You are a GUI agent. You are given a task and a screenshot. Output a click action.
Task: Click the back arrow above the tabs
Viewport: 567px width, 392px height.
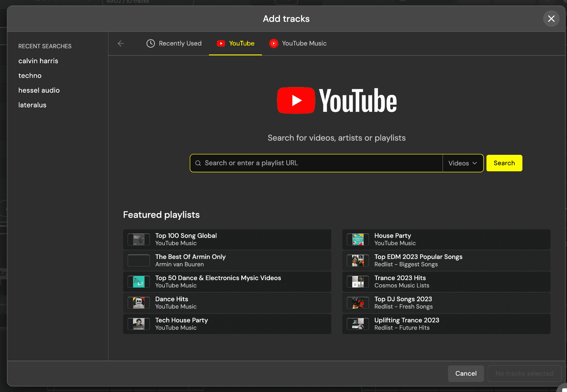coord(121,43)
